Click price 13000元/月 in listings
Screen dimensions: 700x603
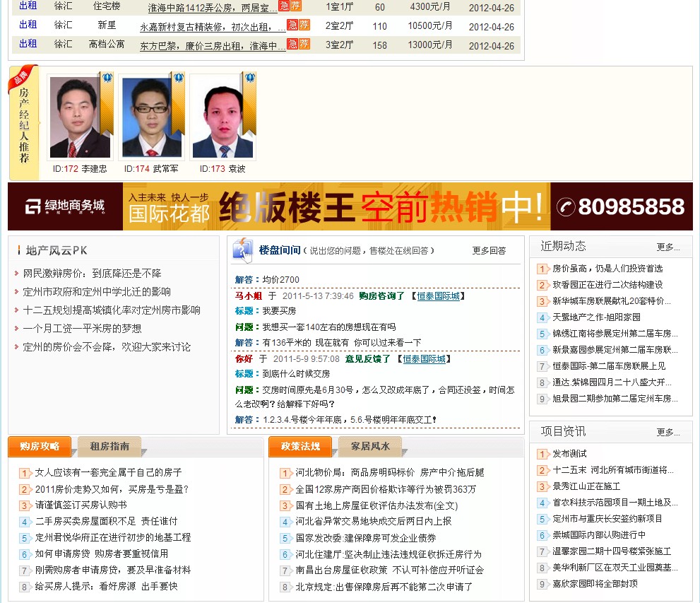[x=430, y=45]
